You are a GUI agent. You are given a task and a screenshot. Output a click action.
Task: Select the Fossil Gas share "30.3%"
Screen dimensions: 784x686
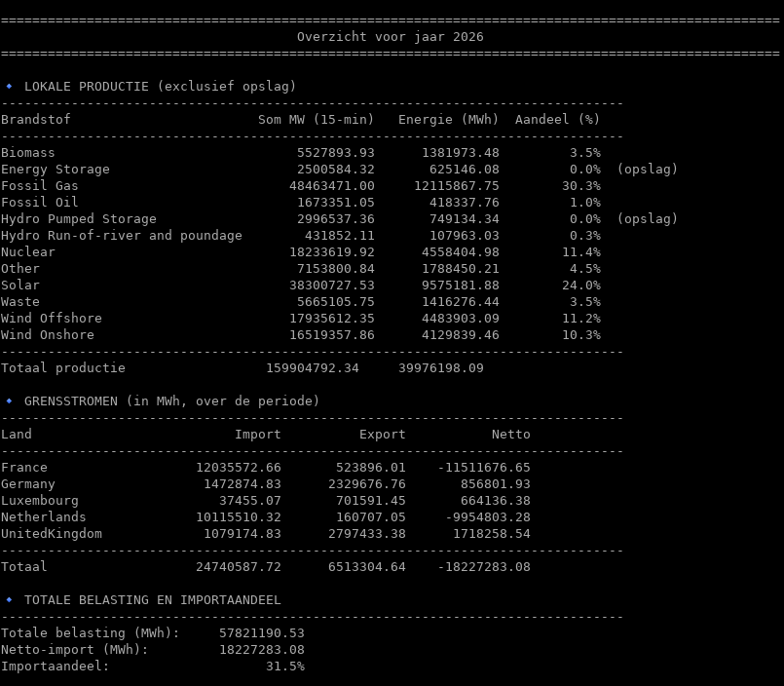[x=581, y=186]
